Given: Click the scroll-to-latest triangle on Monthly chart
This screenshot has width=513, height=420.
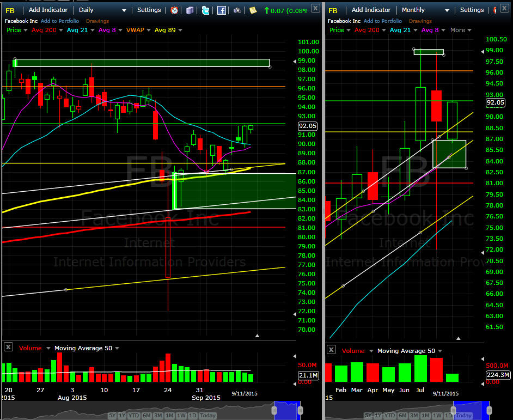Looking at the screenshot, I should click(x=459, y=338).
